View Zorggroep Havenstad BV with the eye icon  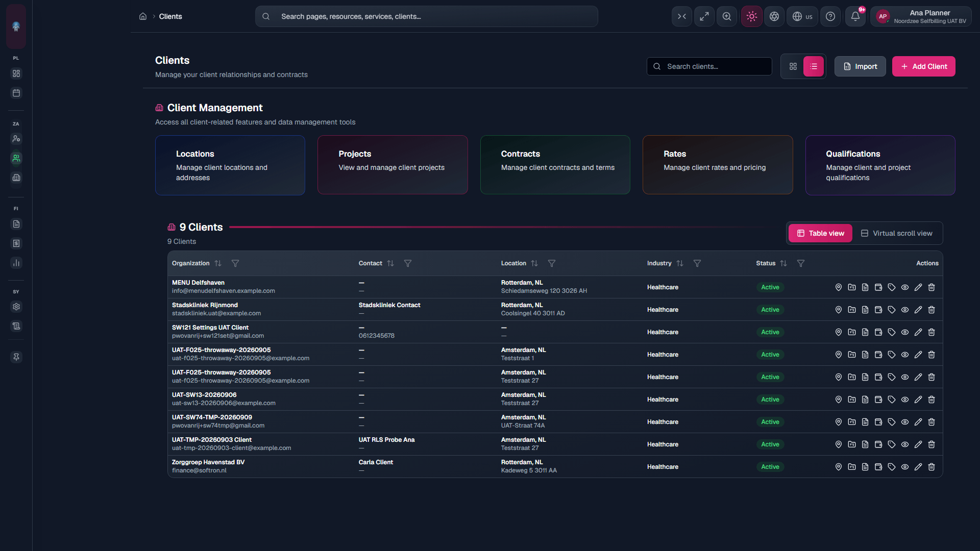(x=904, y=467)
